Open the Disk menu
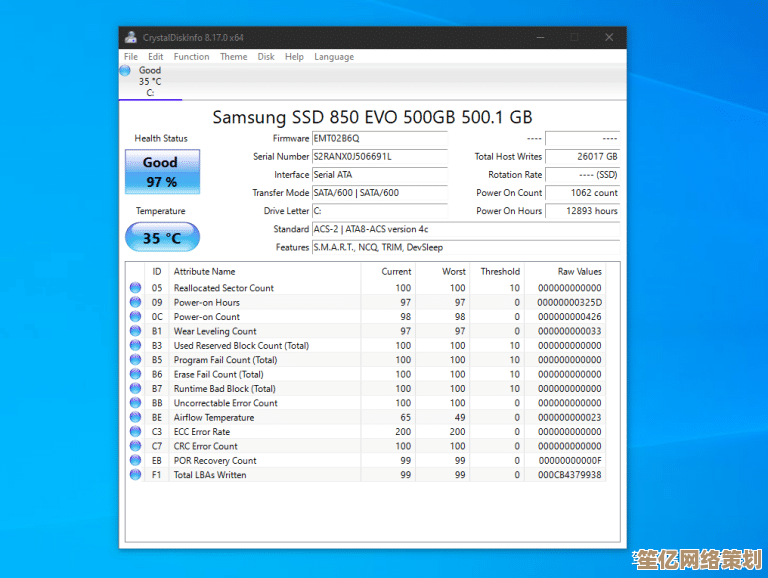768x578 pixels. (266, 57)
